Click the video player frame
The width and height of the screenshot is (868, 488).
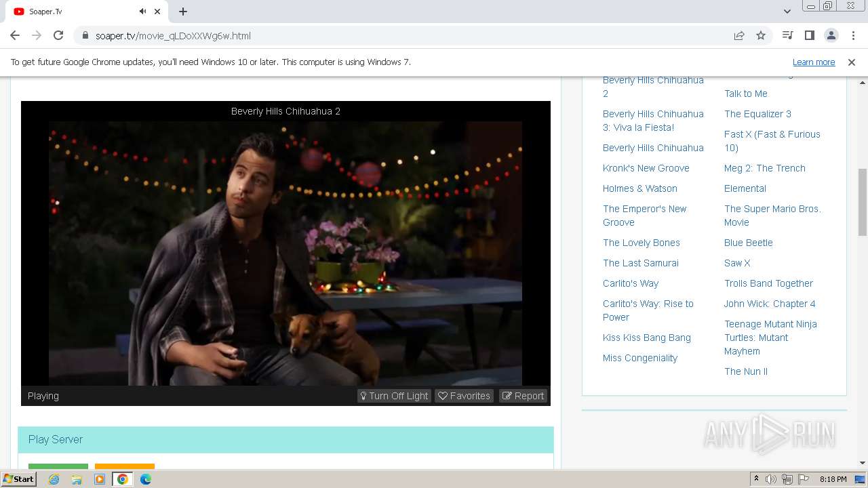tap(285, 253)
